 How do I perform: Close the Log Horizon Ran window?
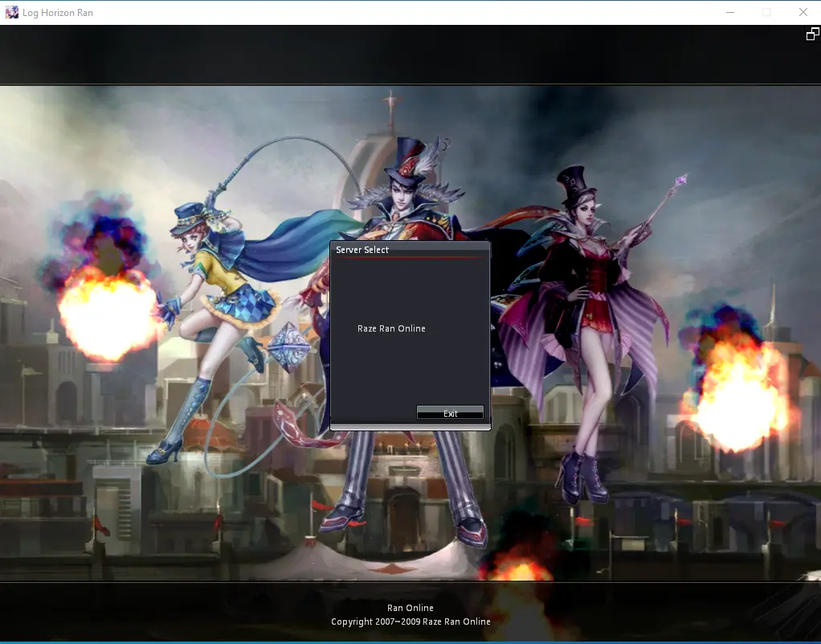[803, 13]
